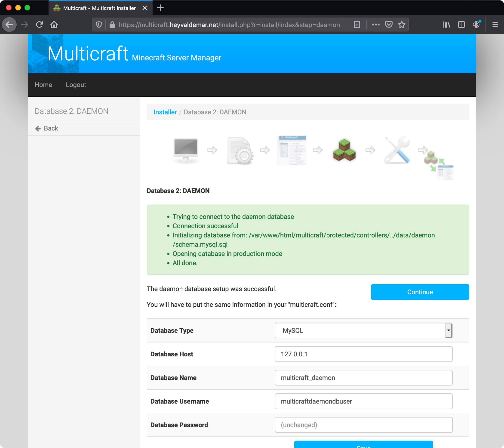504x448 pixels.
Task: Click the Database Username input field
Action: pos(363,401)
